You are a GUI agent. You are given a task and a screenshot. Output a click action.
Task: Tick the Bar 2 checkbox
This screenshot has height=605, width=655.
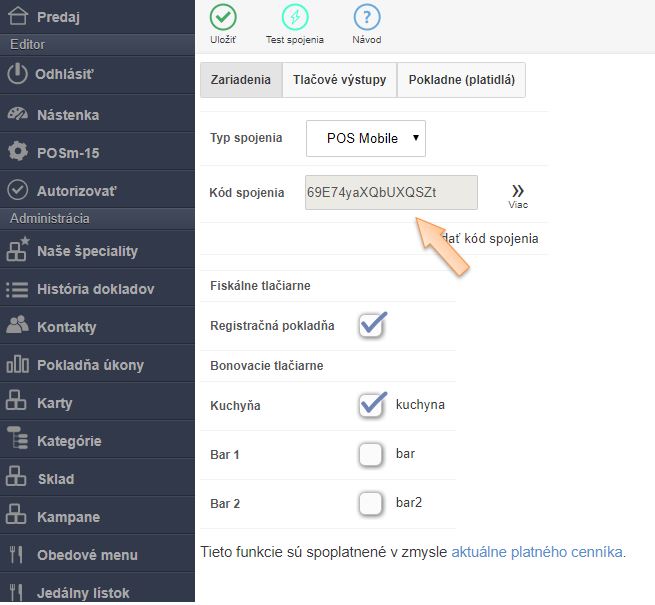(x=371, y=503)
